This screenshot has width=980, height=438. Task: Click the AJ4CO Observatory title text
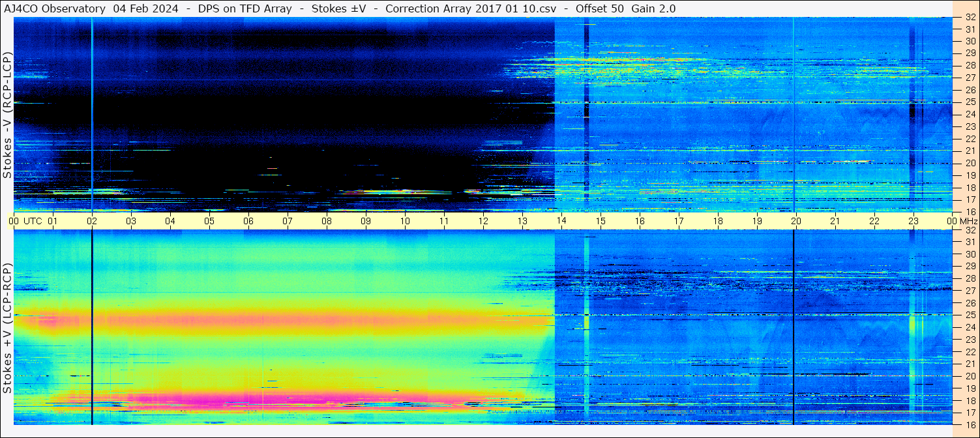pos(55,8)
